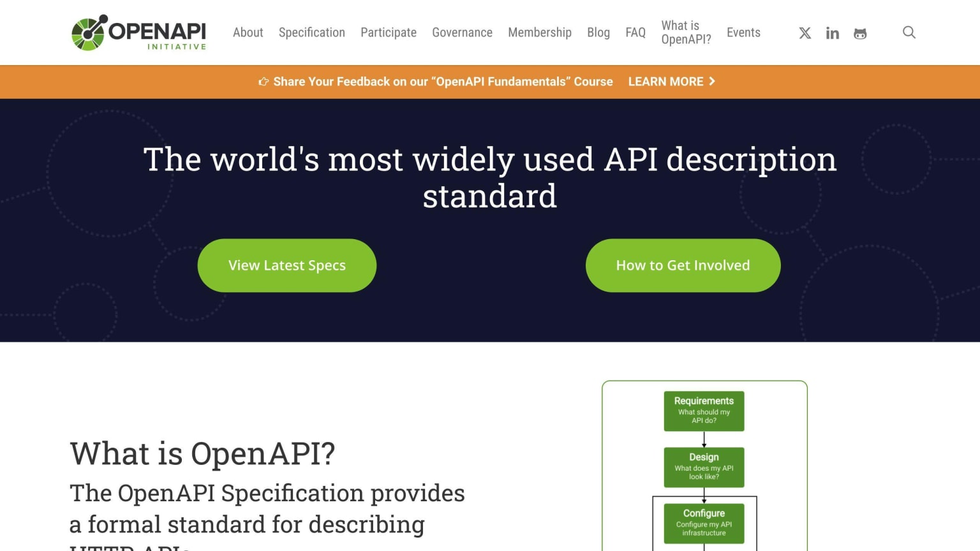This screenshot has width=980, height=551.
Task: Open the Governance menu item
Action: tap(462, 33)
